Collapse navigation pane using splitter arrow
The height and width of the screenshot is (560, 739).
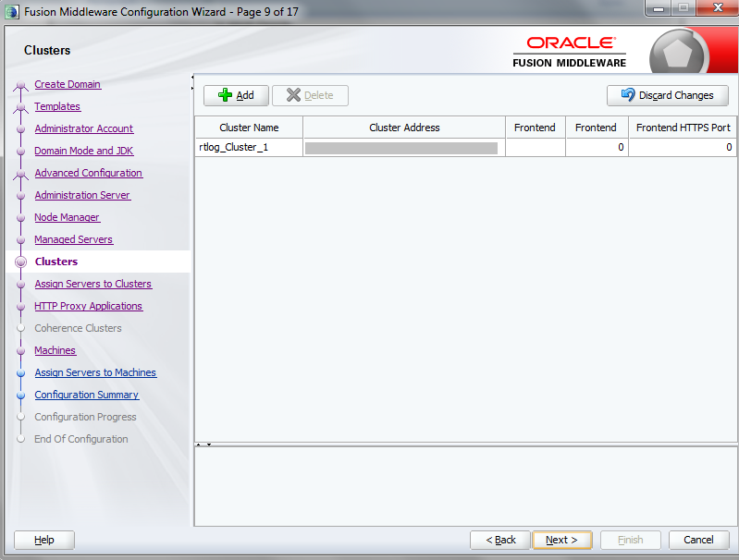(192, 78)
